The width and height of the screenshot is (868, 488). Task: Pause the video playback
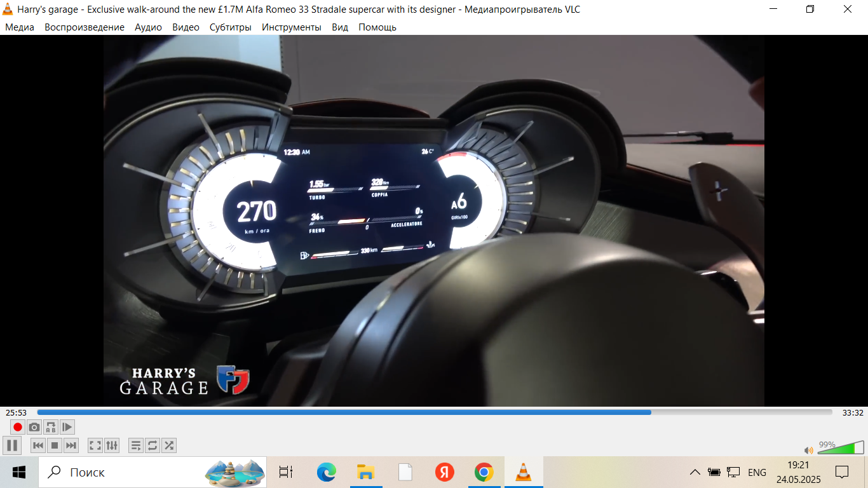point(11,445)
